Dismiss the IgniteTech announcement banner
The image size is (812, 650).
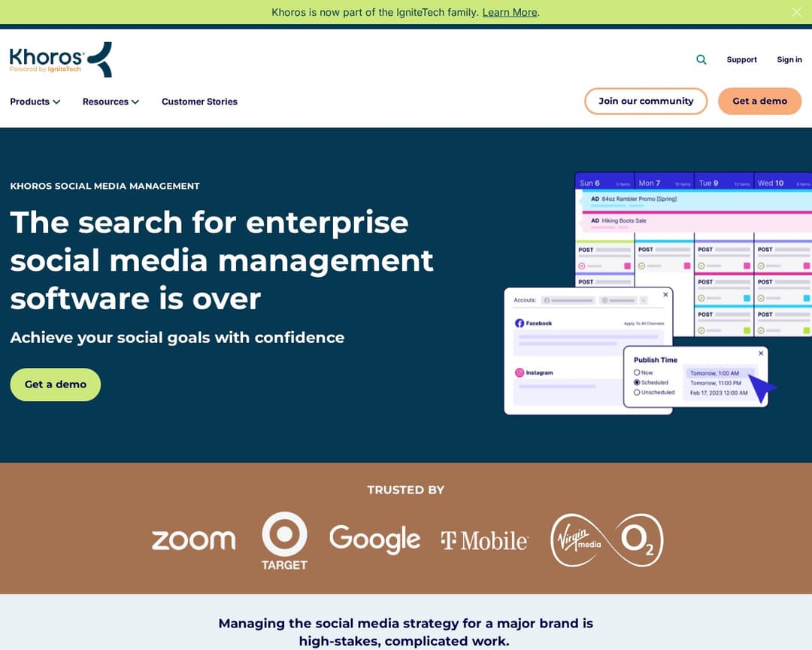(x=796, y=12)
